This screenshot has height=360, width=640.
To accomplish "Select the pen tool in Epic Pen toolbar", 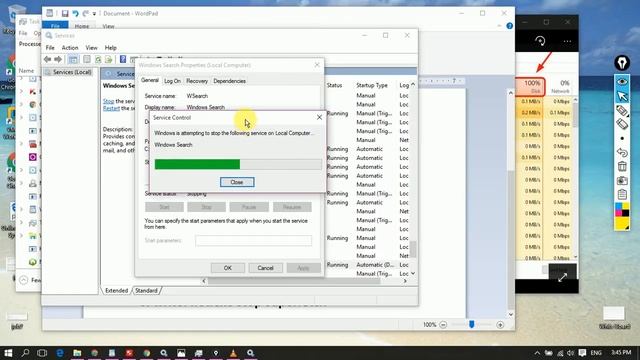I will (x=622, y=110).
